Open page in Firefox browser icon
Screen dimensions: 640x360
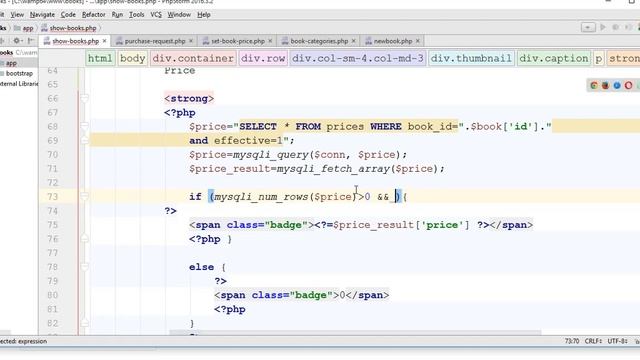click(605, 85)
